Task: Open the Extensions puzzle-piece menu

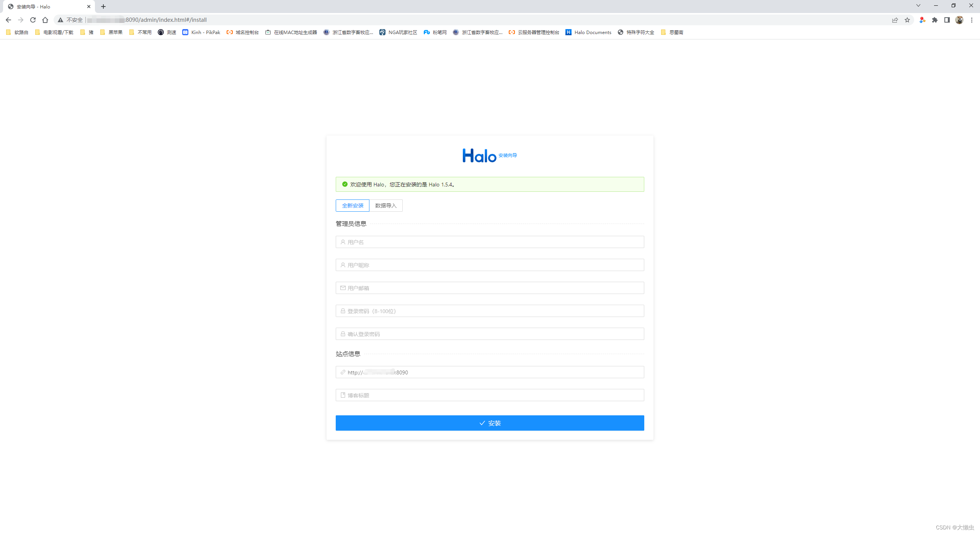Action: point(935,20)
